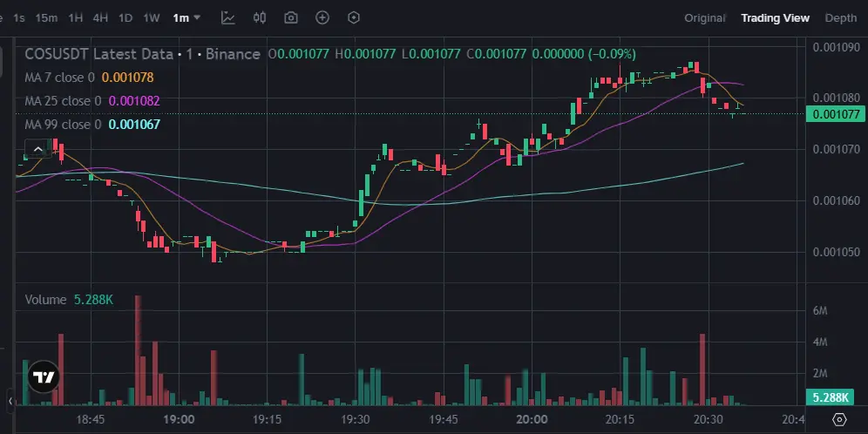
Task: Expand the left side panel arrow
Action: pyautogui.click(x=10, y=400)
